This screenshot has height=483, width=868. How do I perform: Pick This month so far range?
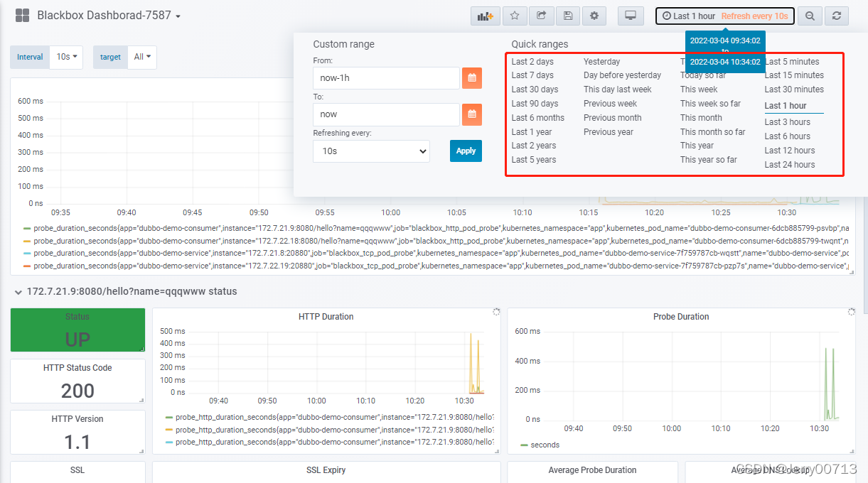click(712, 132)
